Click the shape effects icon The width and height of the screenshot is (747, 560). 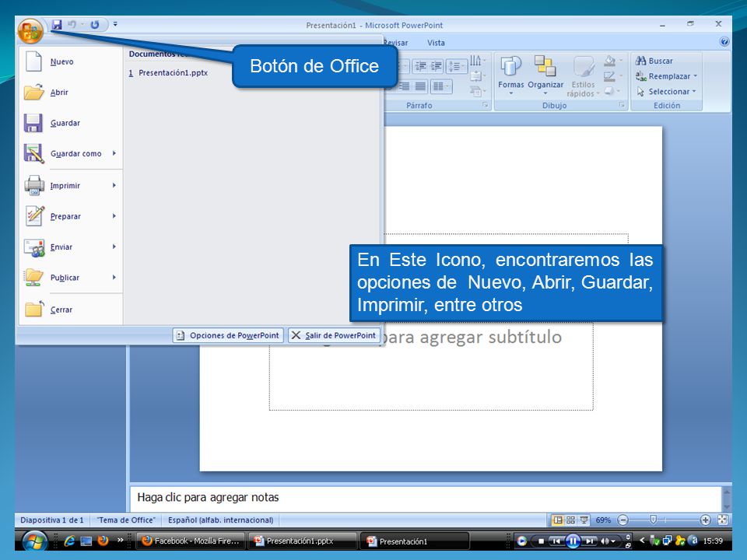(609, 91)
